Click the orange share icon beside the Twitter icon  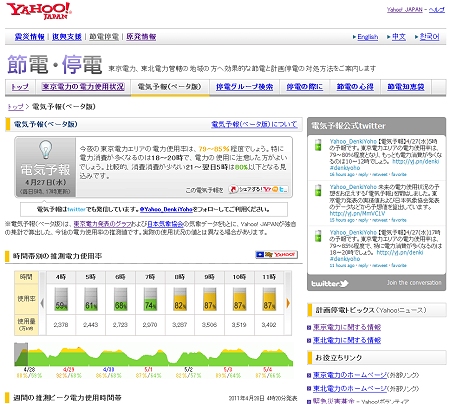click(275, 189)
